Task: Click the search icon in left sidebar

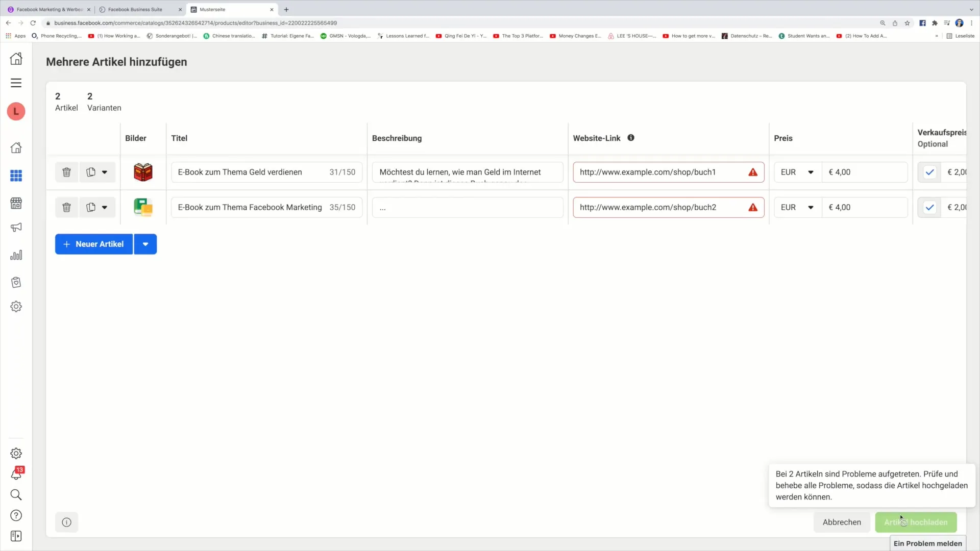Action: point(16,494)
